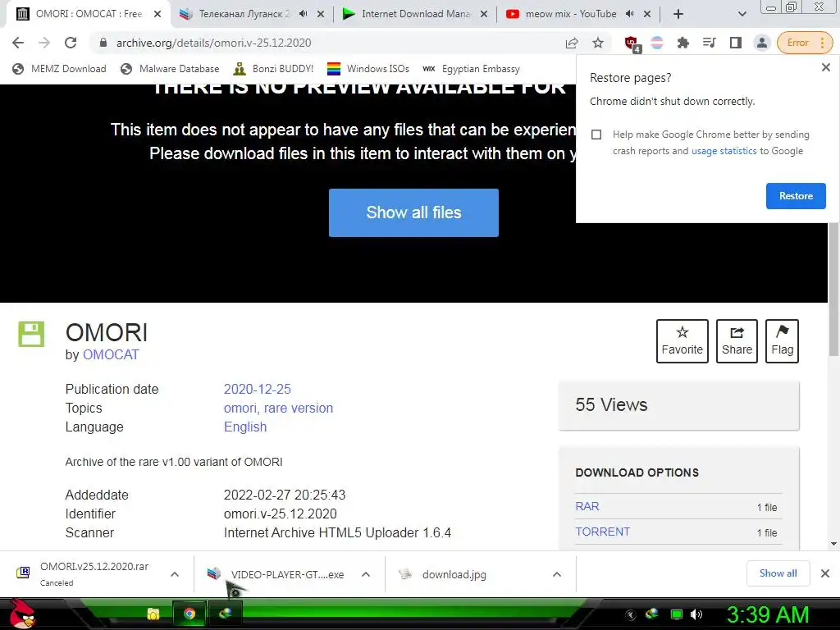Click the forward navigation arrow
Screen dimensions: 840x630
(x=44, y=43)
